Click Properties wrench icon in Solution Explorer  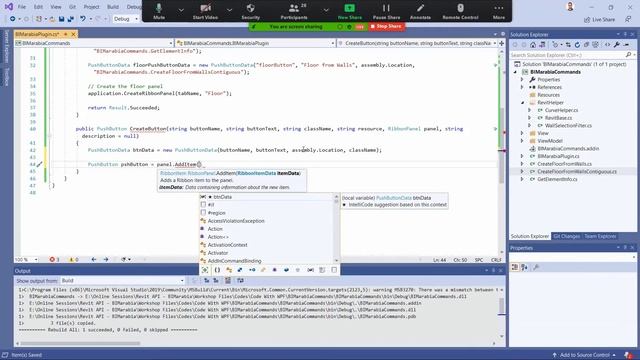pos(617,45)
